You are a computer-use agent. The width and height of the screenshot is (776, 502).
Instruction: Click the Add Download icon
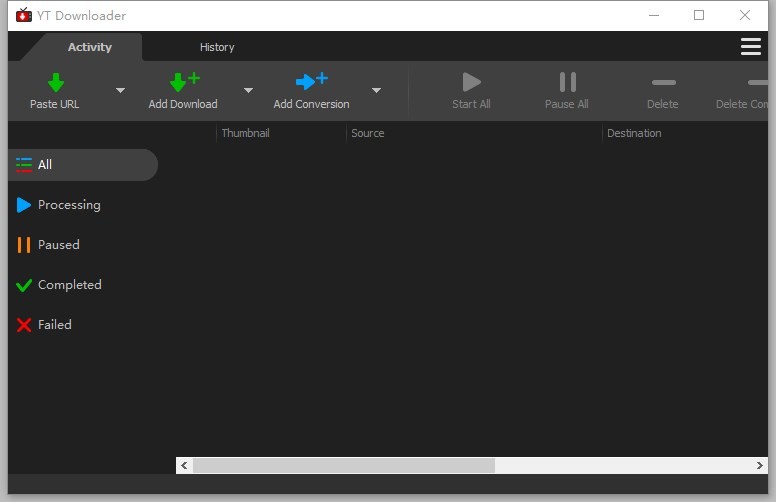point(183,82)
